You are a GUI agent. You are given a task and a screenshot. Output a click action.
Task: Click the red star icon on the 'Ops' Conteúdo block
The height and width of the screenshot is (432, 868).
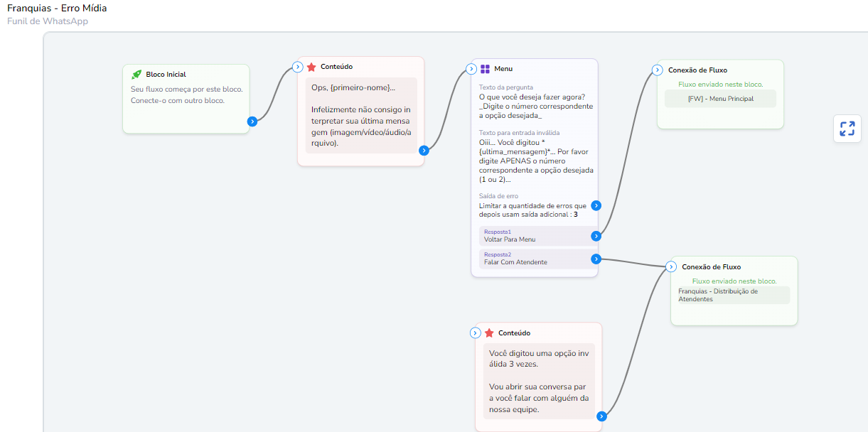311,67
